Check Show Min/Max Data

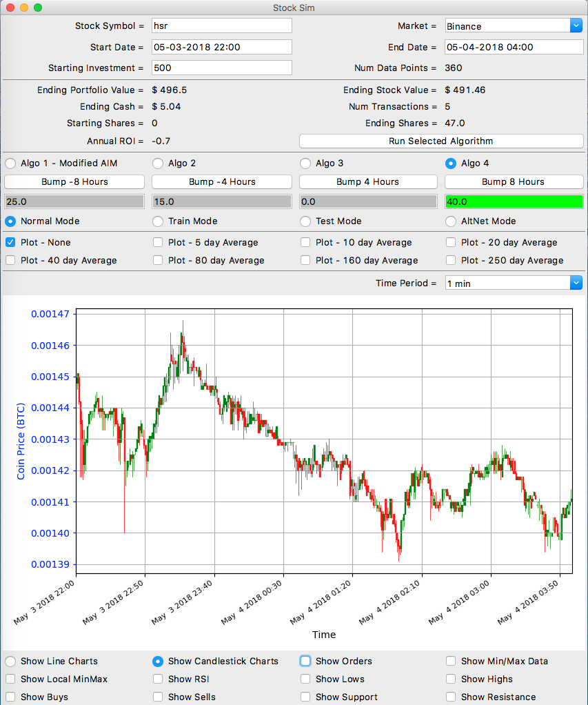click(451, 661)
